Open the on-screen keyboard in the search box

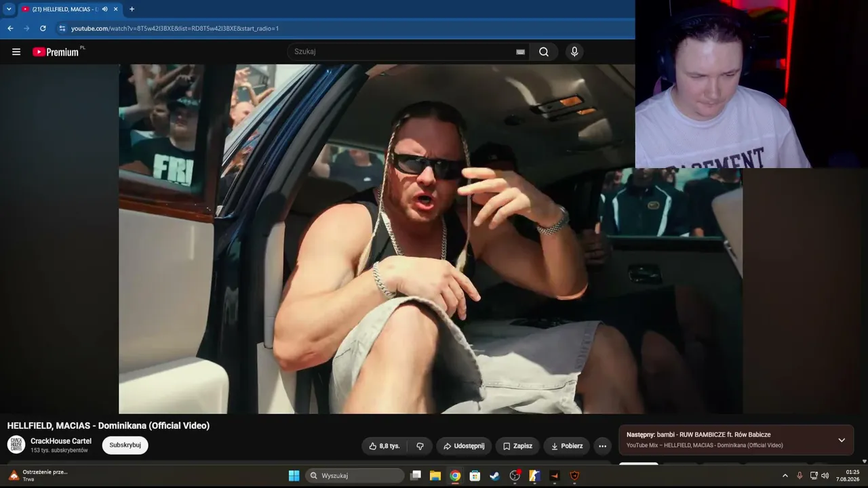(x=520, y=52)
